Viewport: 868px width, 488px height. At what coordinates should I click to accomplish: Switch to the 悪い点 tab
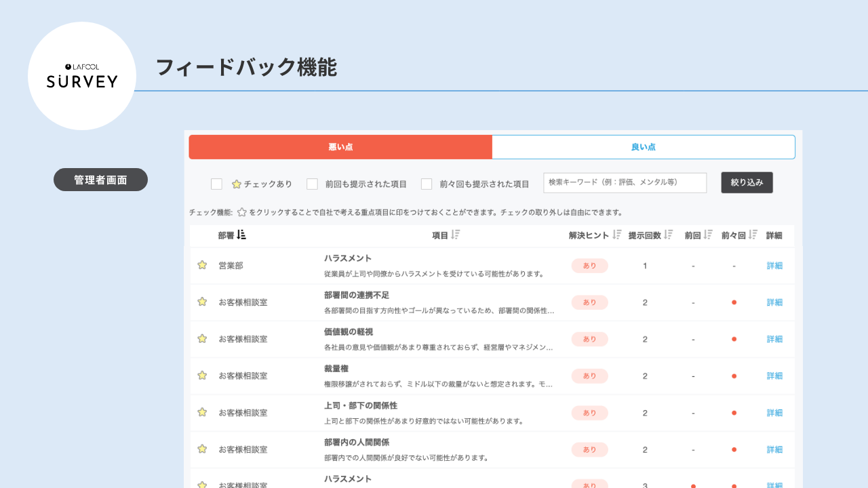tap(340, 147)
